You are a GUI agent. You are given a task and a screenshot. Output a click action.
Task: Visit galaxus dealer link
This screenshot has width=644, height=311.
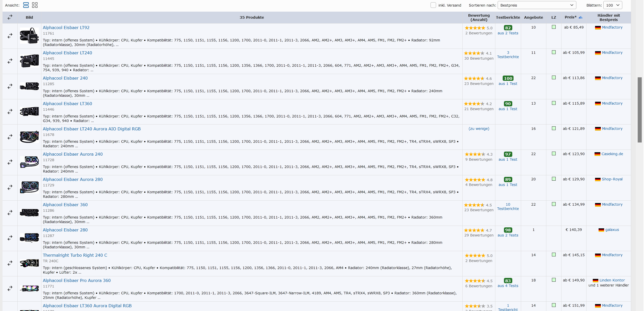[x=612, y=230]
